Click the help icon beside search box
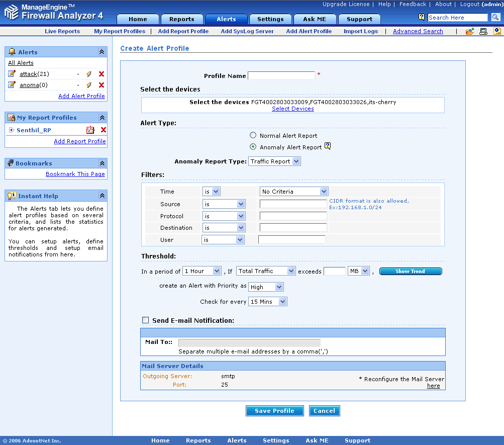The width and height of the screenshot is (504, 445). click(422, 17)
